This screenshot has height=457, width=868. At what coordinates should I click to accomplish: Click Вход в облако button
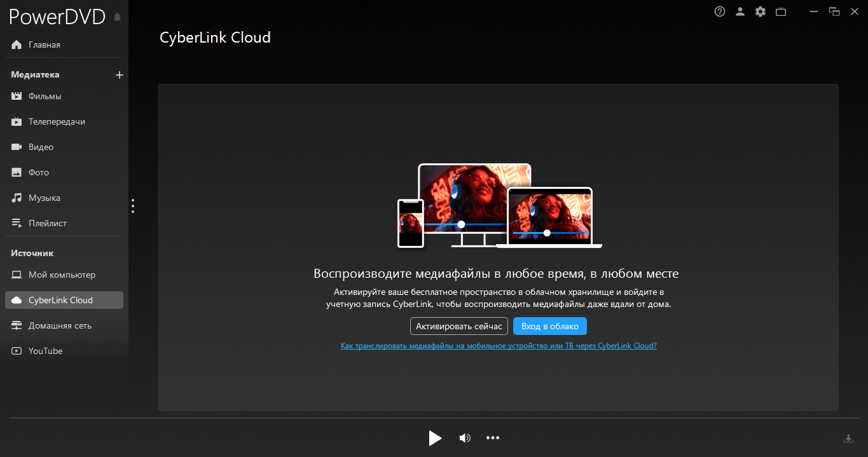[550, 326]
